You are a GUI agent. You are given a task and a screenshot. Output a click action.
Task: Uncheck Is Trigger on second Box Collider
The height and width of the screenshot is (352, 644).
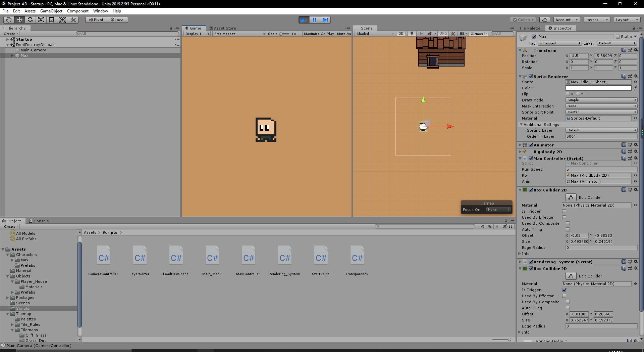coord(564,290)
